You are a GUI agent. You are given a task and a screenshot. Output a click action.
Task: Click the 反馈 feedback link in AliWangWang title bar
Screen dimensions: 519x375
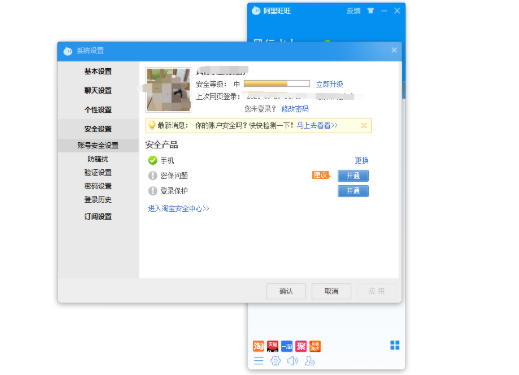click(x=353, y=11)
